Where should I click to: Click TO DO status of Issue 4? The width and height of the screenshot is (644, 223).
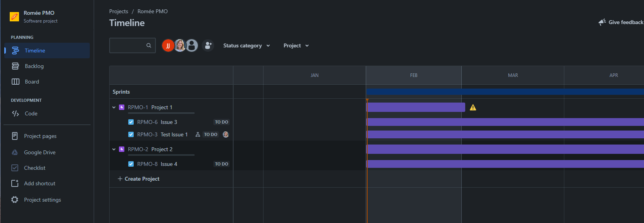click(222, 164)
